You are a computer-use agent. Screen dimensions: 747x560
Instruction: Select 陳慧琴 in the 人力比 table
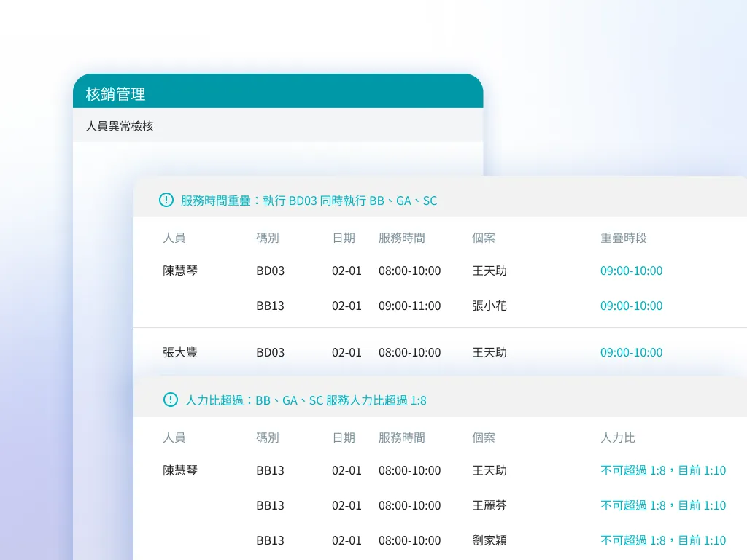point(180,470)
